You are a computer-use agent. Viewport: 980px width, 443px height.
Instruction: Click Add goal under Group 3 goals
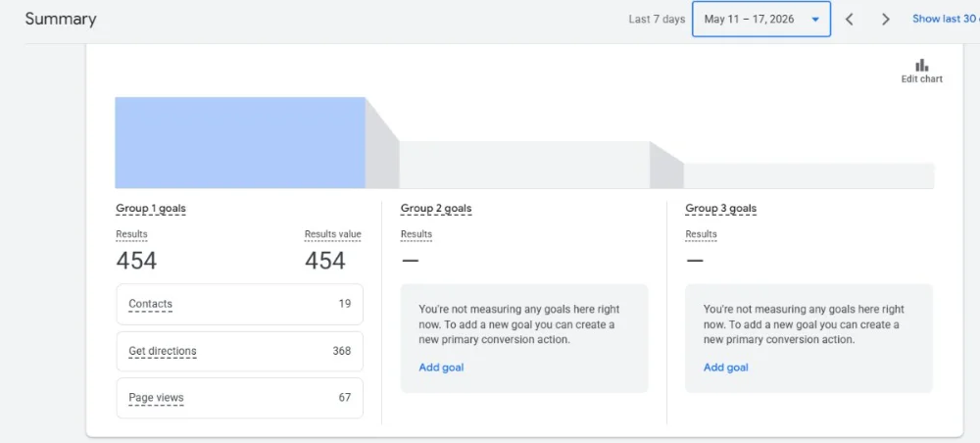725,368
